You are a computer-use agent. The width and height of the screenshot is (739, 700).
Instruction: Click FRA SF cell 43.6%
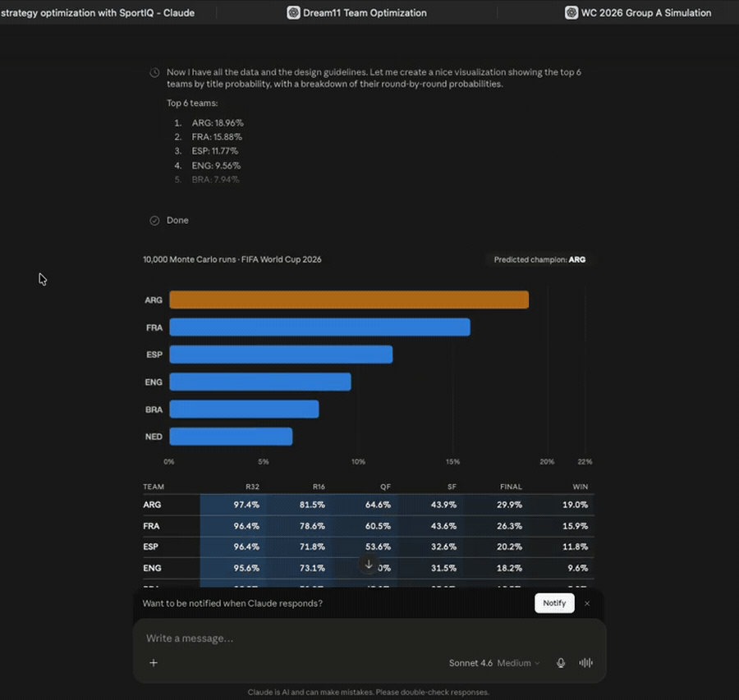[x=443, y=526]
